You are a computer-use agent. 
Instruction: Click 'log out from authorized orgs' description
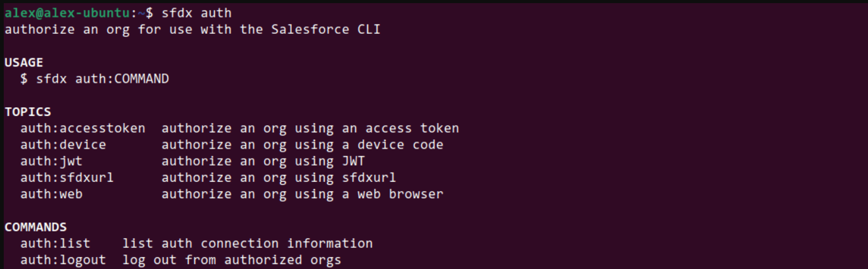click(x=232, y=260)
